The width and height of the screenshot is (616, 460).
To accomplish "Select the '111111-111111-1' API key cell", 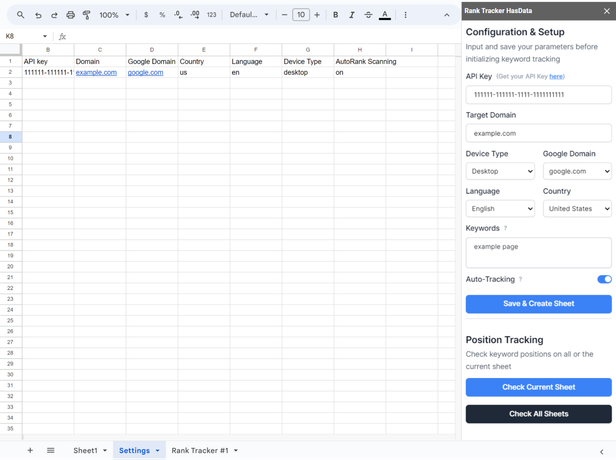I will tap(48, 73).
